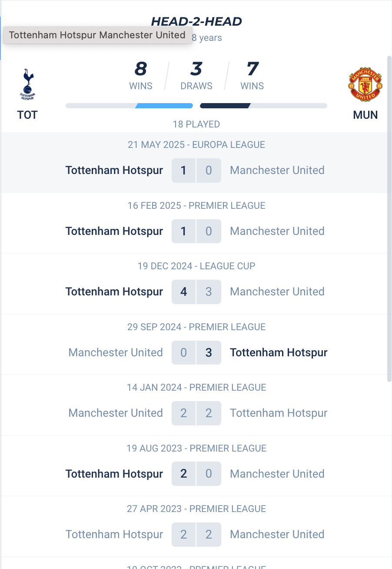Viewport: 392px width, 569px height.
Task: Click the 8 wins Tottenham stat
Action: 141,76
